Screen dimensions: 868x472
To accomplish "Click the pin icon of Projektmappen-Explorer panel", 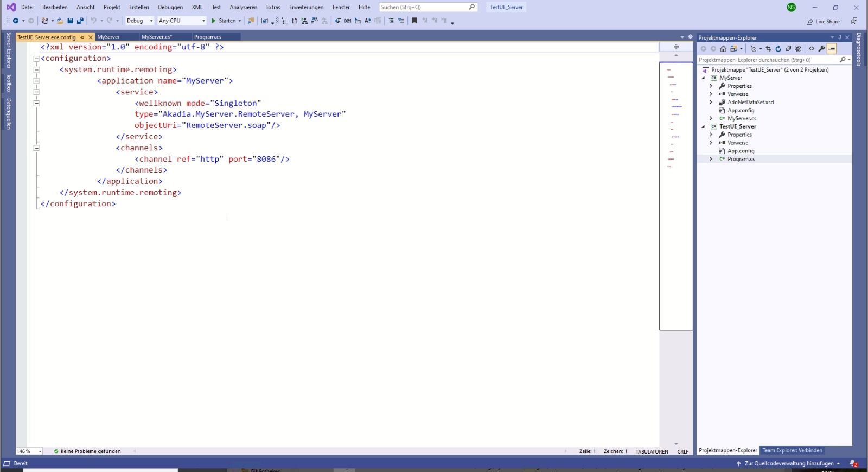I will 840,37.
